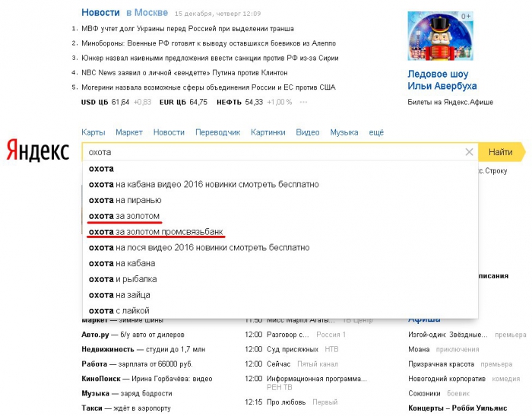Select the охота и рыбалка suggestion
The height and width of the screenshot is (416, 532).
(x=280, y=279)
